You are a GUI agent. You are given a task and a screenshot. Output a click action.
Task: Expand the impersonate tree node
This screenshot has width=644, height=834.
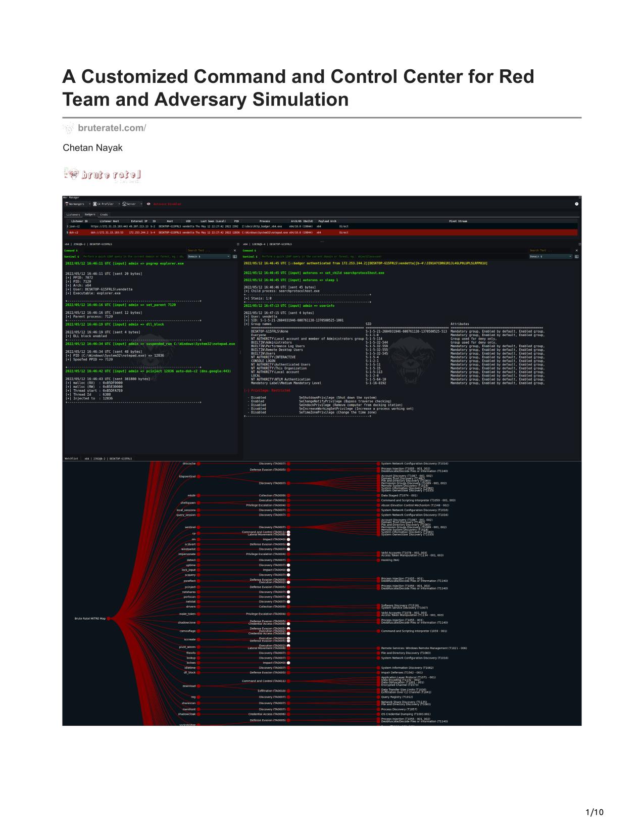point(199,554)
